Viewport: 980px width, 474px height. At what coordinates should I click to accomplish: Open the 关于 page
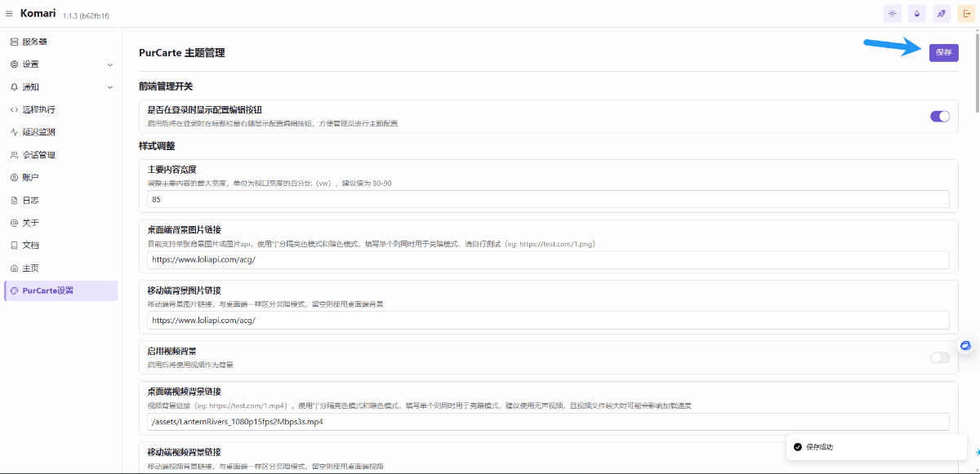click(61, 223)
